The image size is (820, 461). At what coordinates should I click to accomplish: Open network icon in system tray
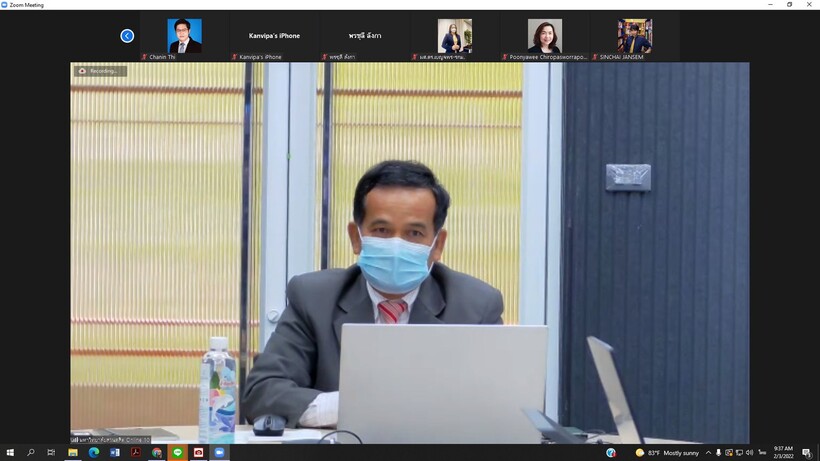coord(739,453)
